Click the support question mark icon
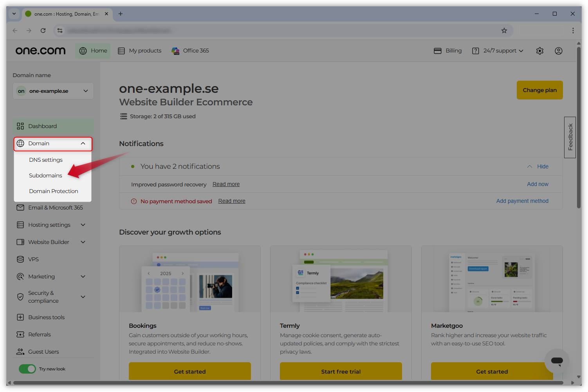The width and height of the screenshot is (588, 392). [x=476, y=51]
